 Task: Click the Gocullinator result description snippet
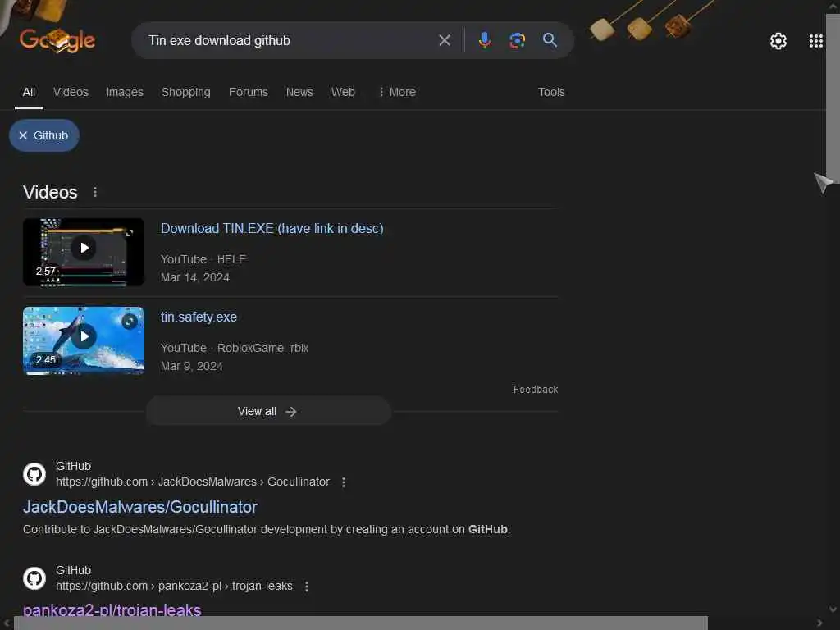267,529
